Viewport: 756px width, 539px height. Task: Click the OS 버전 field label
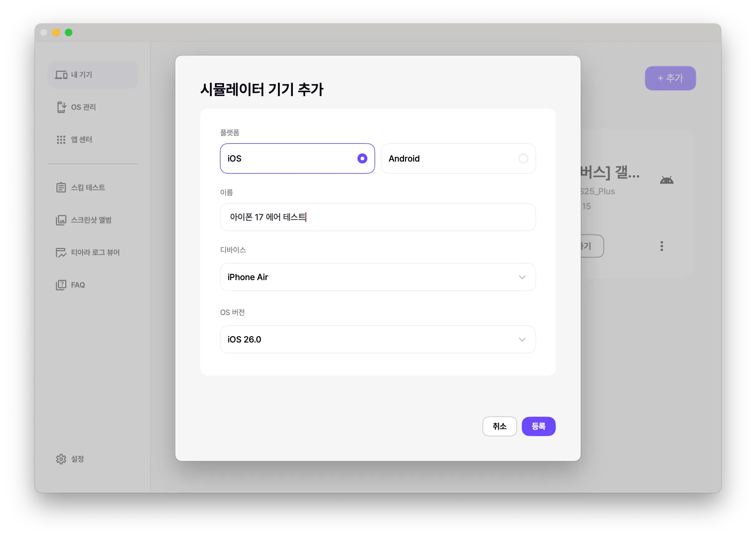point(232,313)
